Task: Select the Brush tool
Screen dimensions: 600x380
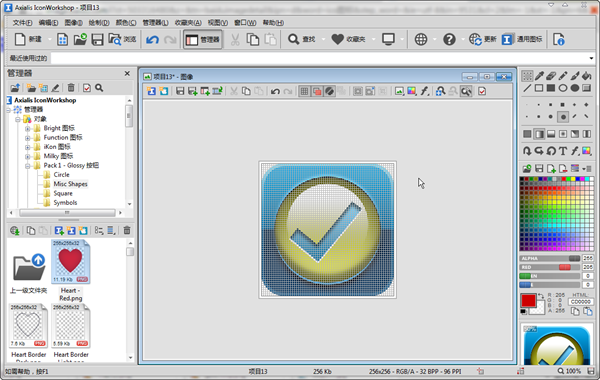Action: [575, 76]
